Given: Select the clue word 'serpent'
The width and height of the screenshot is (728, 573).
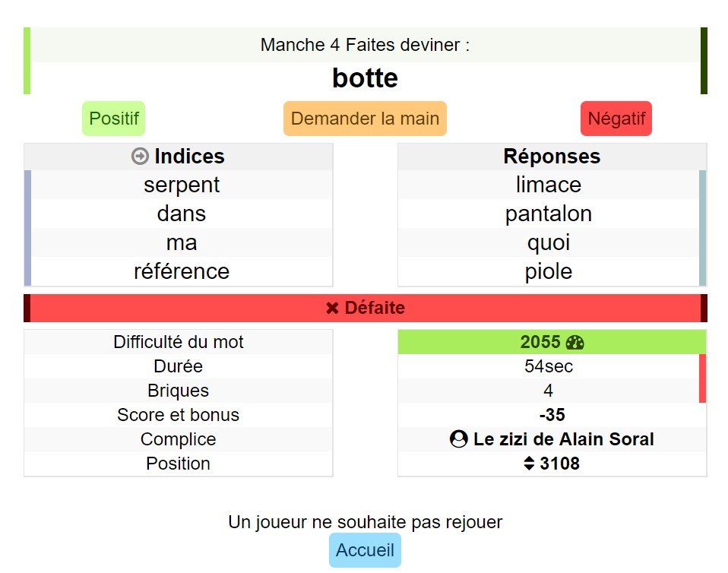Looking at the screenshot, I should coord(182,185).
